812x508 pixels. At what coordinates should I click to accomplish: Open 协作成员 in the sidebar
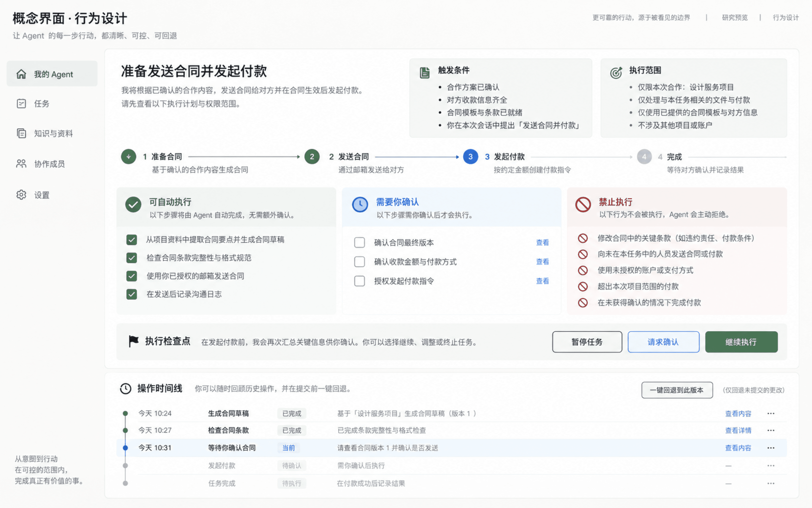tap(49, 164)
